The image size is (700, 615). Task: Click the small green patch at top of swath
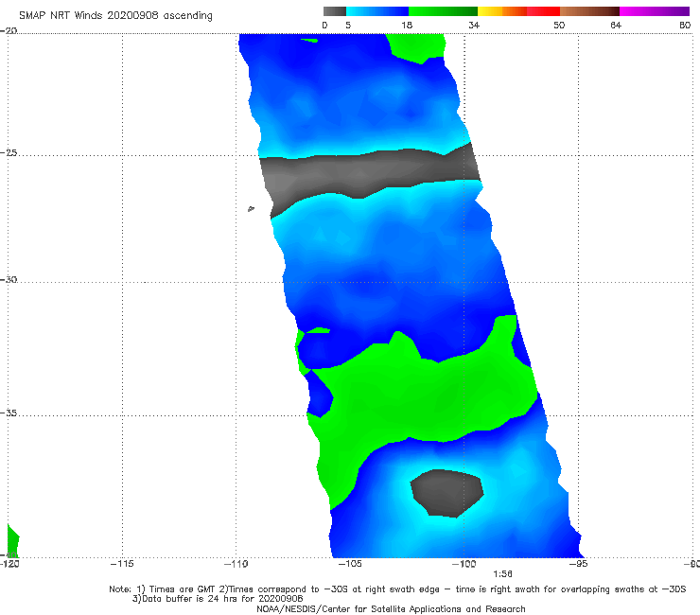(x=417, y=47)
